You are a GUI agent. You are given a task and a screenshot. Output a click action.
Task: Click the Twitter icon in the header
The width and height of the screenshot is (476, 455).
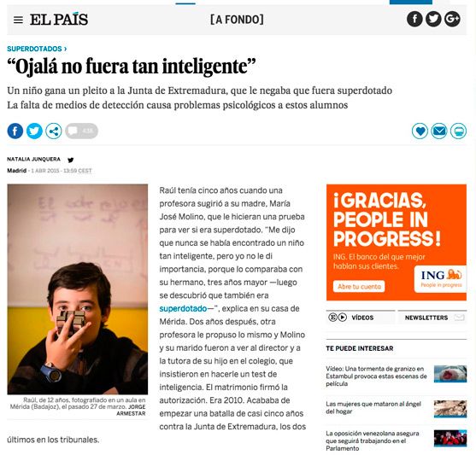433,19
